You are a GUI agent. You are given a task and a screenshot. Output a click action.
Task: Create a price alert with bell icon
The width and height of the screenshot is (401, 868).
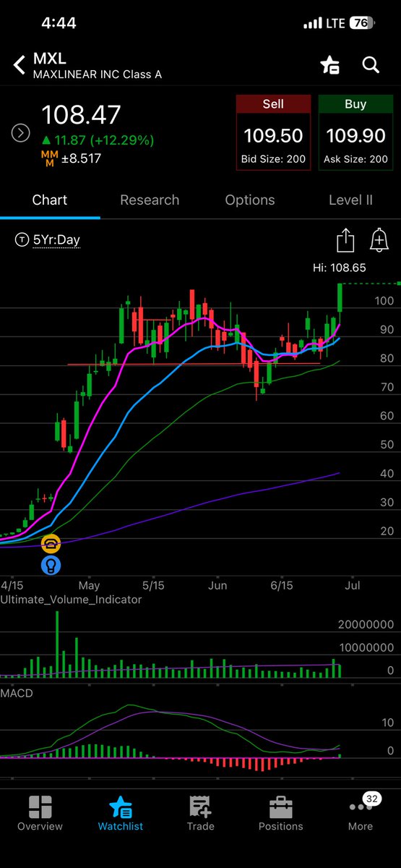[379, 240]
